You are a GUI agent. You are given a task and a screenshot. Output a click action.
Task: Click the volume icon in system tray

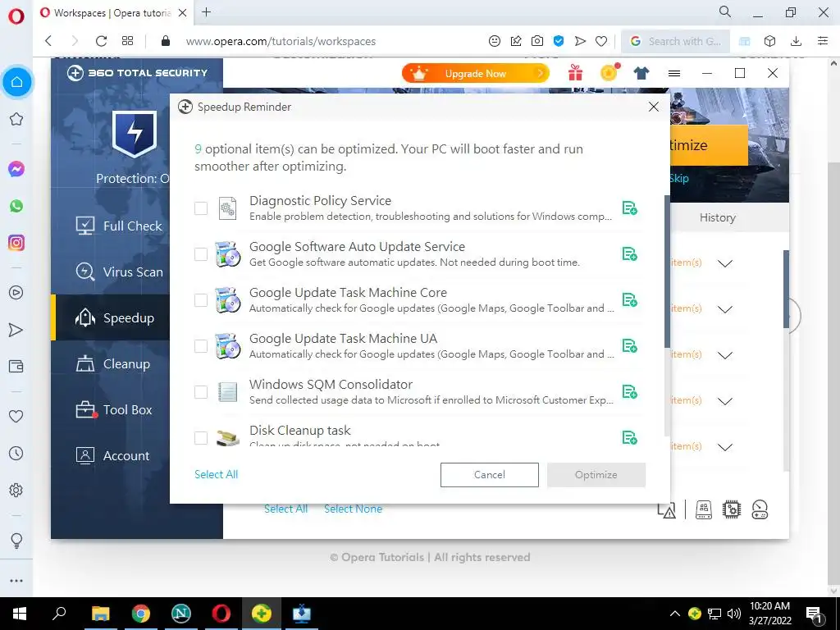click(x=734, y=614)
